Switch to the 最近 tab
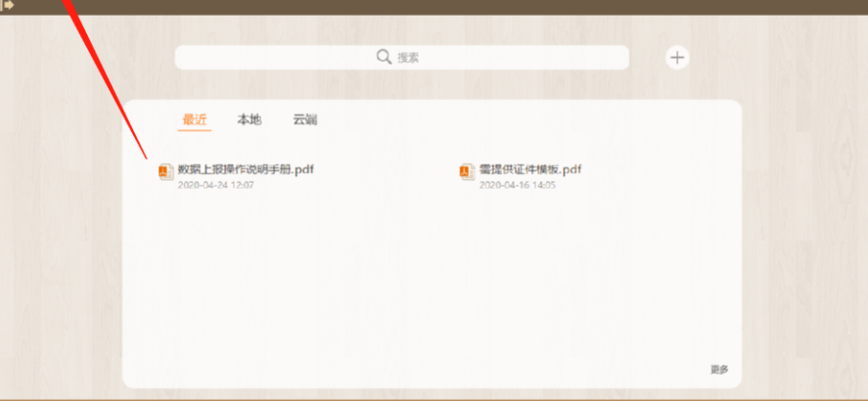 [x=195, y=119]
